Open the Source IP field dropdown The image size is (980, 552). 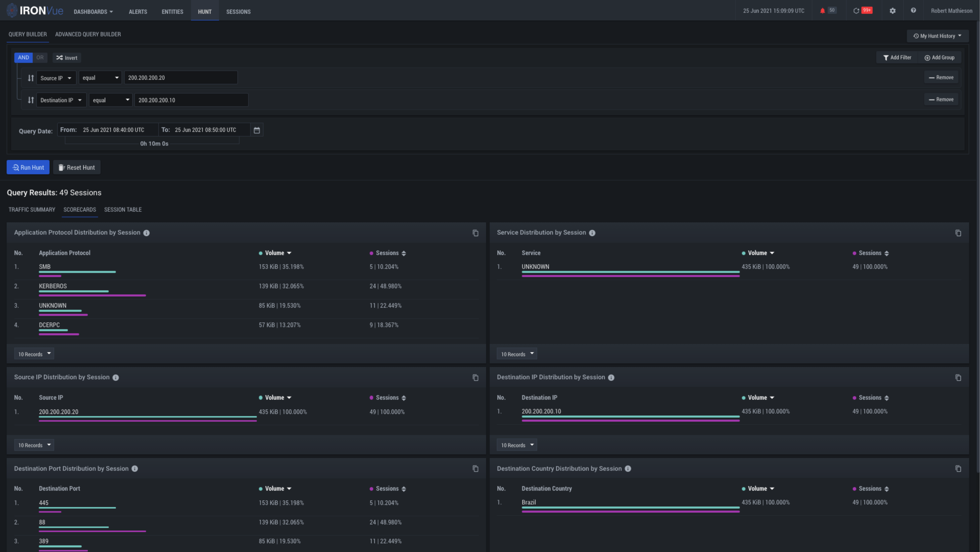click(56, 78)
